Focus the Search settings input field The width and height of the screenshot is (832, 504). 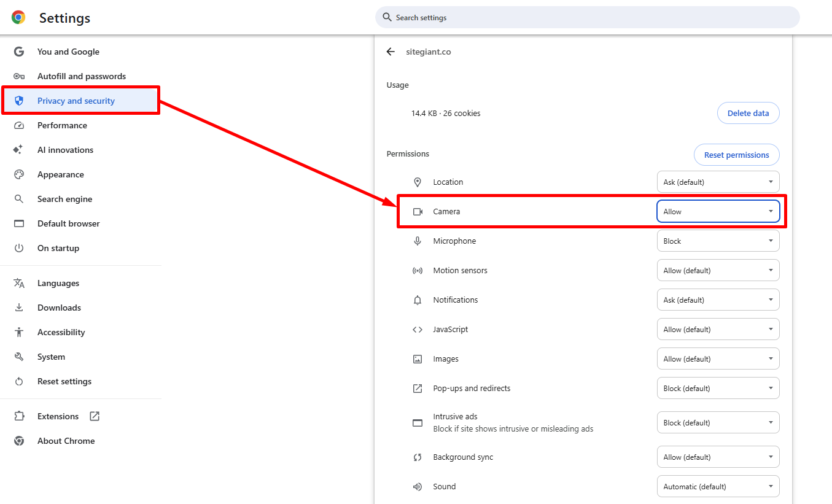(589, 18)
